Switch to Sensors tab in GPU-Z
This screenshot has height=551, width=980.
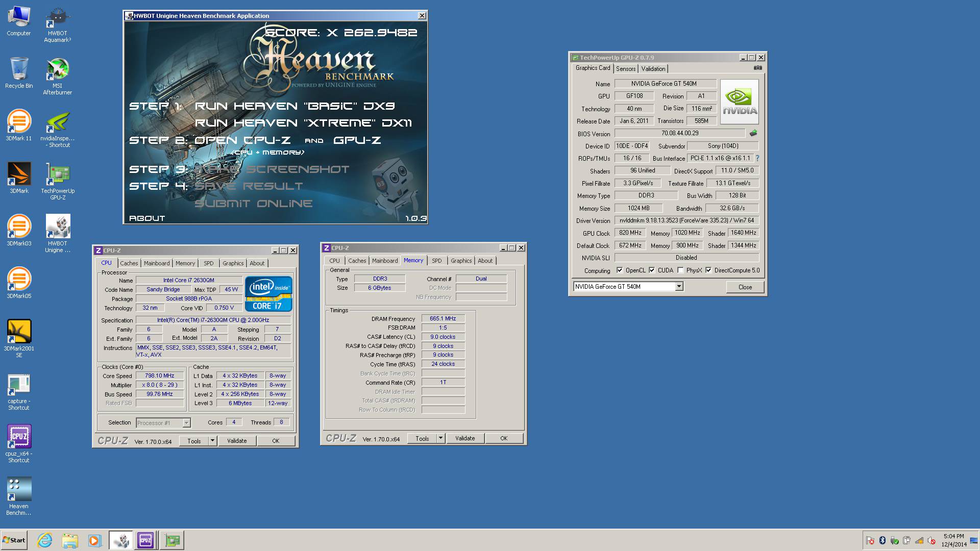pyautogui.click(x=626, y=69)
